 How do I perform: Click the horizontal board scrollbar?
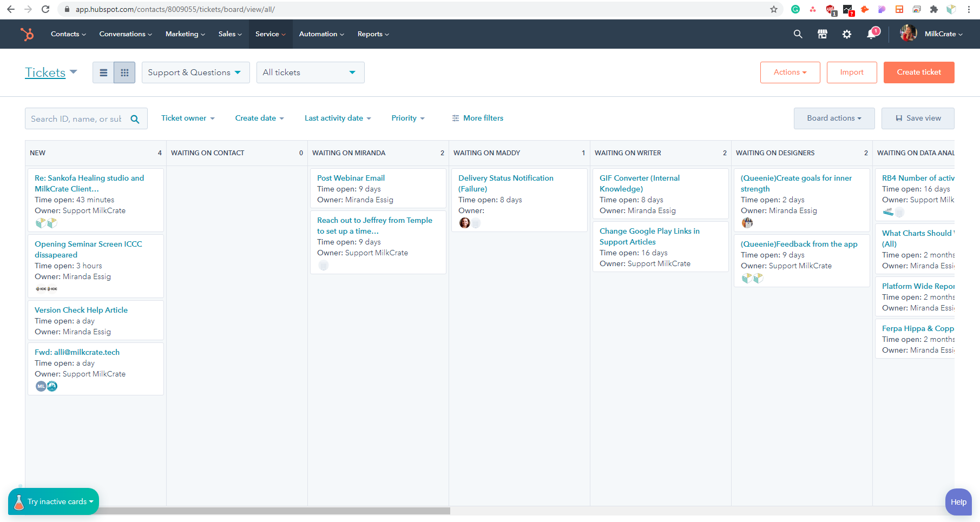(274, 511)
